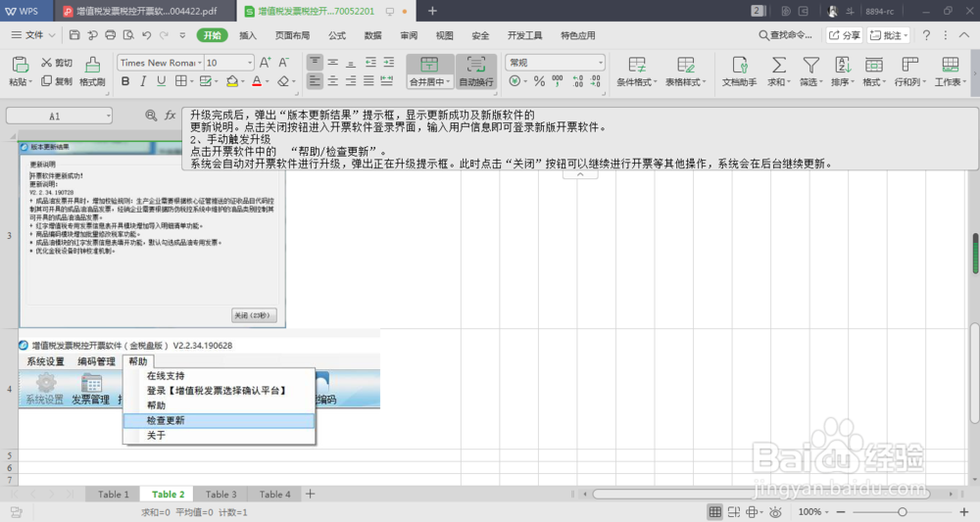Open the File menu
This screenshot has width=980, height=522.
33,35
